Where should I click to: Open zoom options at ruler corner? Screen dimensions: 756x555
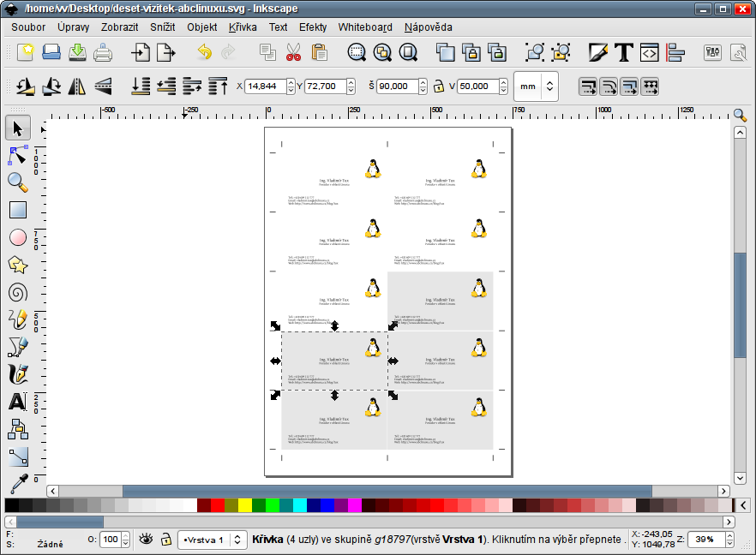coord(740,115)
